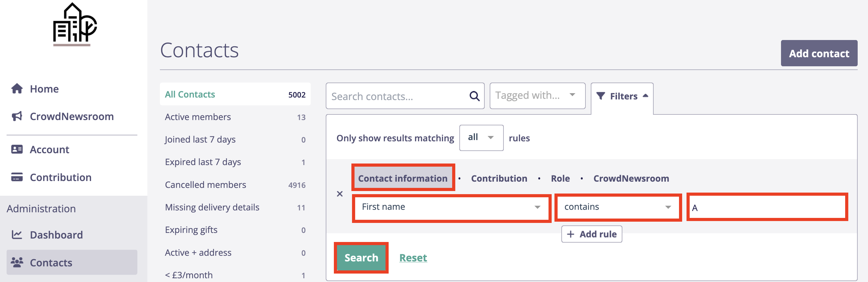
Task: Focus the filter value text field
Action: pyautogui.click(x=767, y=208)
